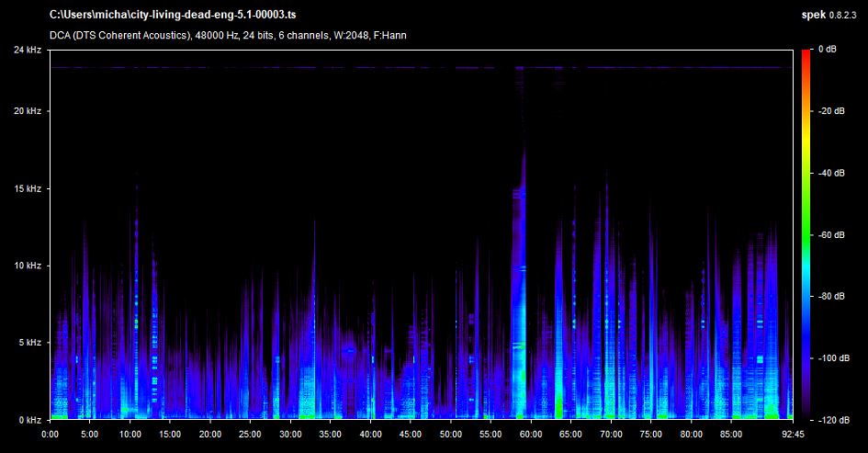The width and height of the screenshot is (868, 453).
Task: Select the 0 dB scale label
Action: pos(826,49)
